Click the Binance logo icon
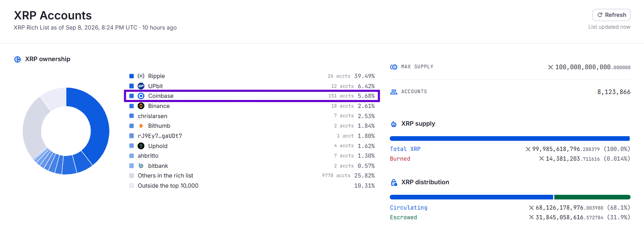The height and width of the screenshot is (226, 644). click(141, 106)
